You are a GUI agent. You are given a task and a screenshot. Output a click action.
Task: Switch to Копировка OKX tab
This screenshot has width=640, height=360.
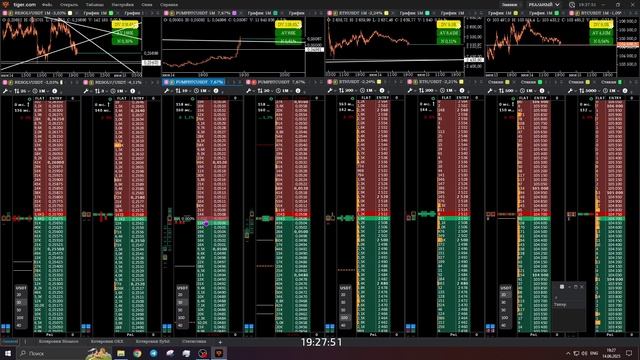[x=107, y=342]
